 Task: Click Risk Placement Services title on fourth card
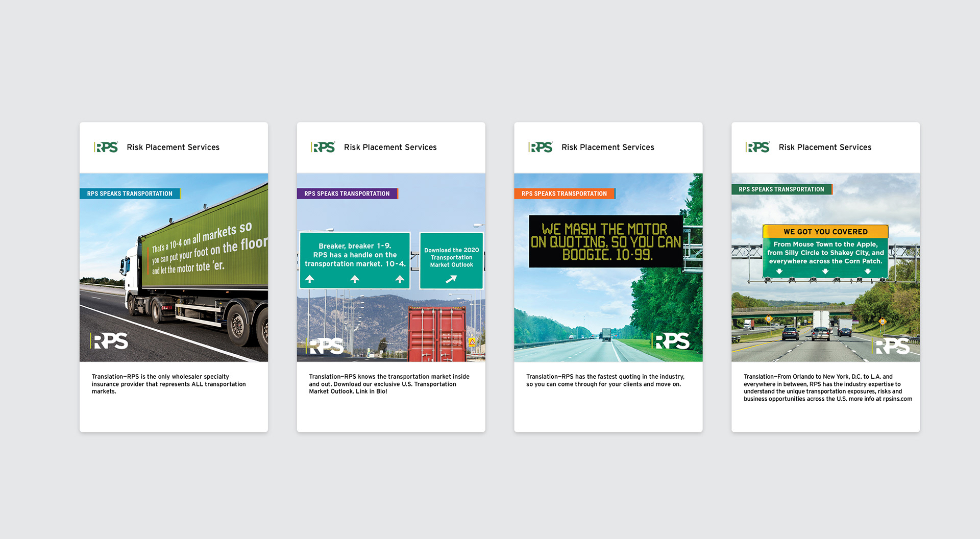(x=825, y=147)
